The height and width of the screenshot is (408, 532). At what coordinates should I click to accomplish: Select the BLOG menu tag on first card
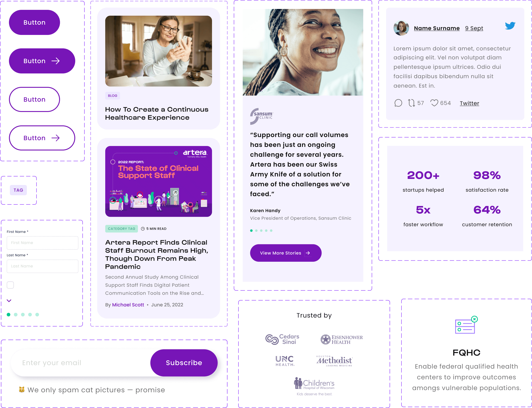pos(112,96)
